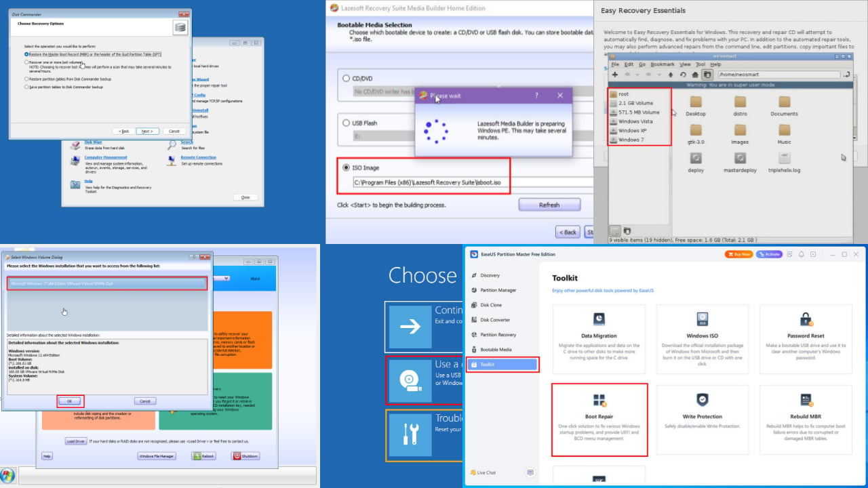Click the Computer Management icon
The image size is (868, 488).
tap(75, 161)
